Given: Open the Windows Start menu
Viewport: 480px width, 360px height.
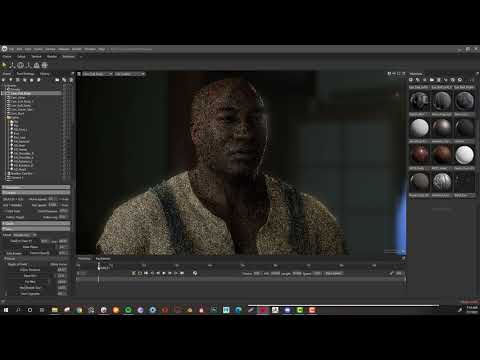Looking at the screenshot, I should click(6, 310).
